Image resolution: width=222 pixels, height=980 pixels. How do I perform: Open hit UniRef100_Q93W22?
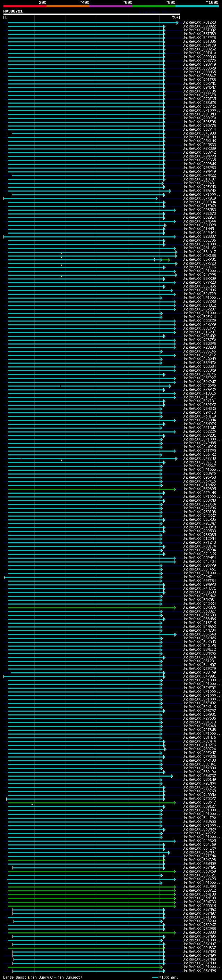point(199,26)
